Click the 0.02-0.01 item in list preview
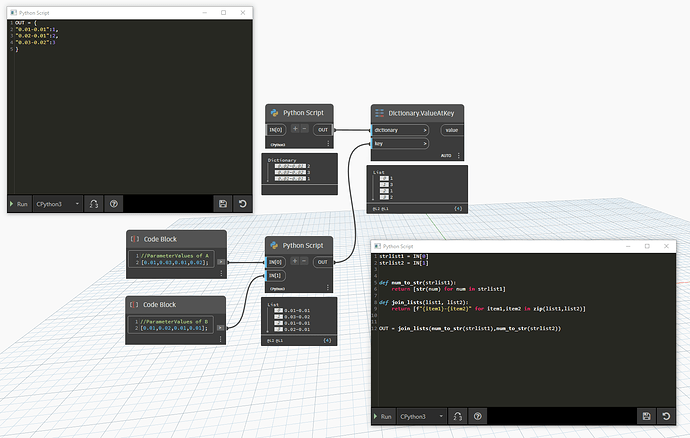Viewport: 690px width, 438px height. (x=297, y=329)
